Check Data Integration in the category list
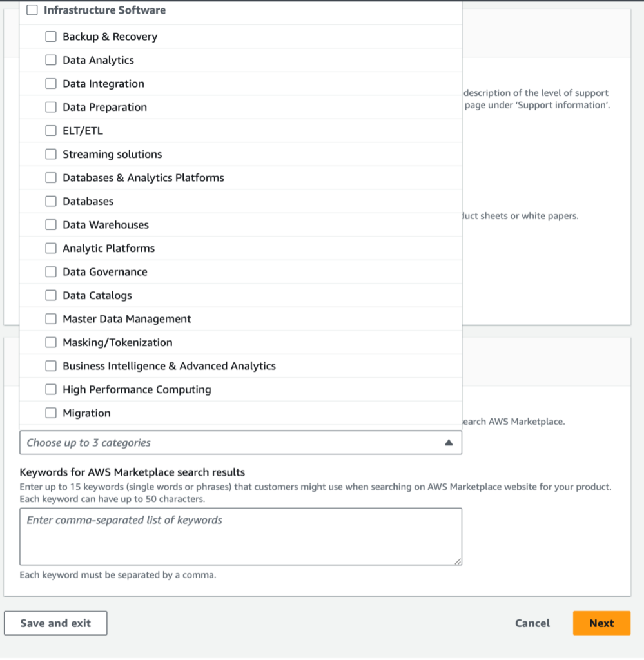644x660 pixels. 51,83
